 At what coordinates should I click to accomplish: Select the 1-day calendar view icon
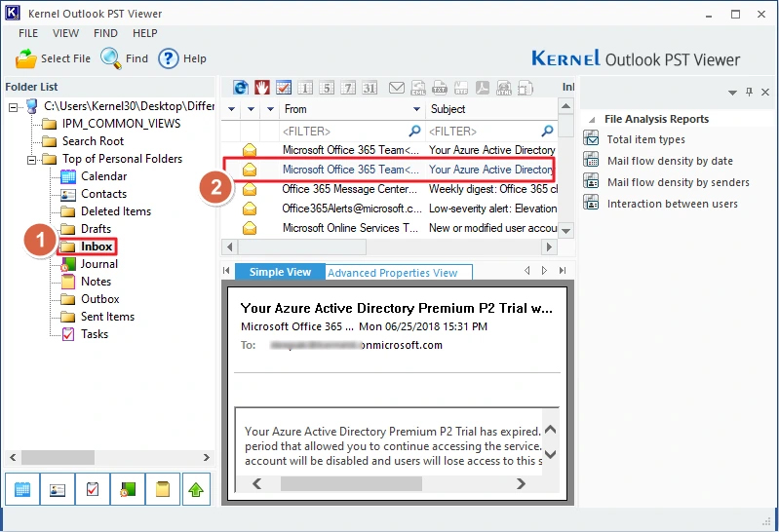pyautogui.click(x=305, y=88)
